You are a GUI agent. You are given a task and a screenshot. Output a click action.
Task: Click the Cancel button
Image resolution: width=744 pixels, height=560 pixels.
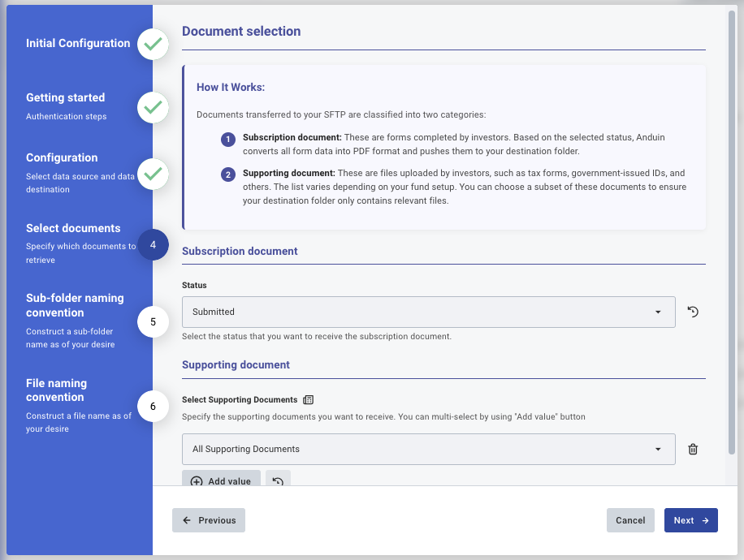click(x=630, y=520)
